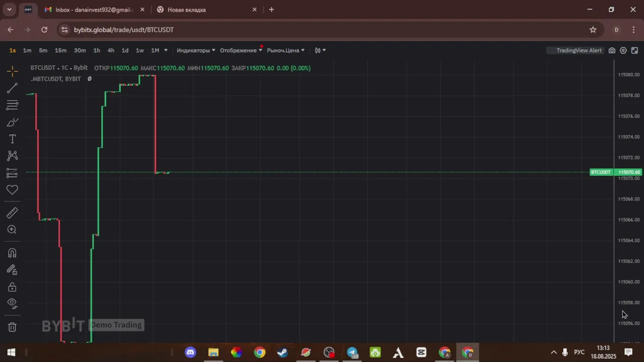Click the 115080.00 price scale value
This screenshot has width=644, height=362.
[629, 74]
